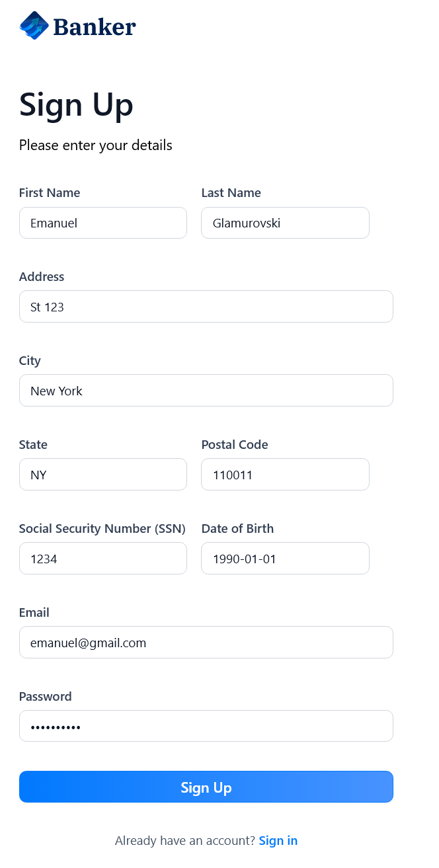Click the Banker logo icon
This screenshot has width=439, height=868.
(x=34, y=26)
